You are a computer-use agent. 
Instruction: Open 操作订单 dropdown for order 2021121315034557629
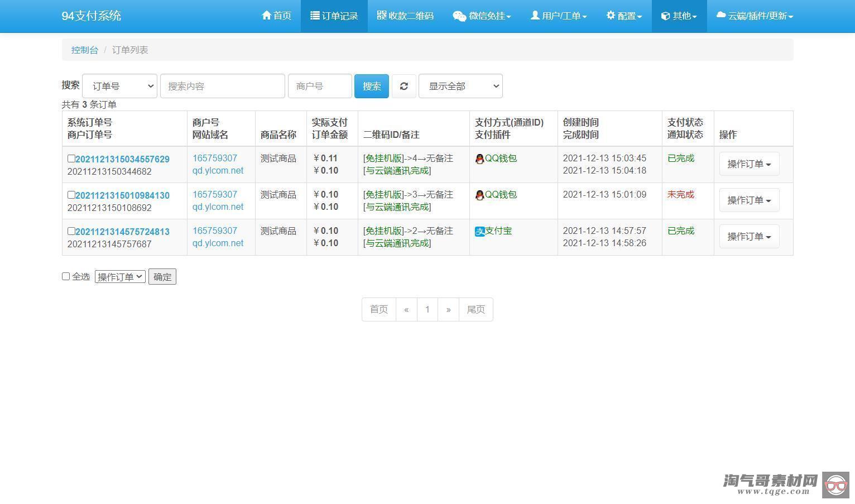pyautogui.click(x=749, y=164)
